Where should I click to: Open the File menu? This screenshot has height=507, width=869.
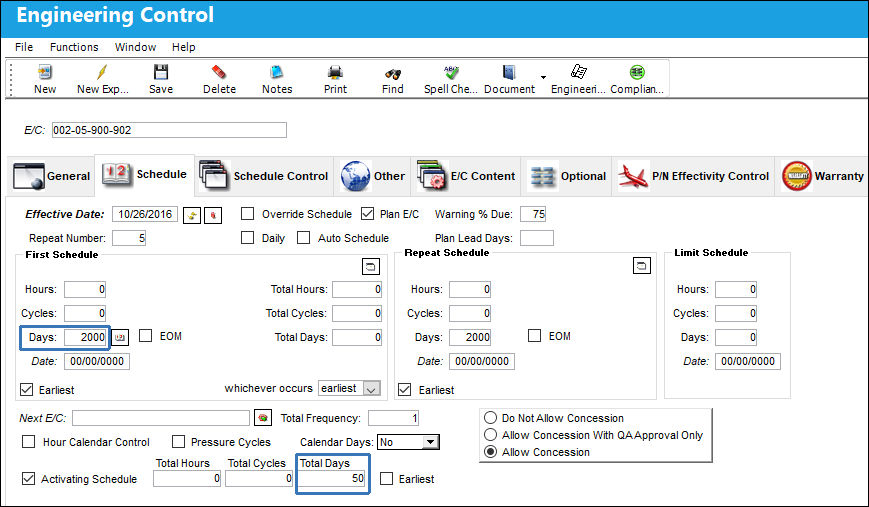[24, 47]
